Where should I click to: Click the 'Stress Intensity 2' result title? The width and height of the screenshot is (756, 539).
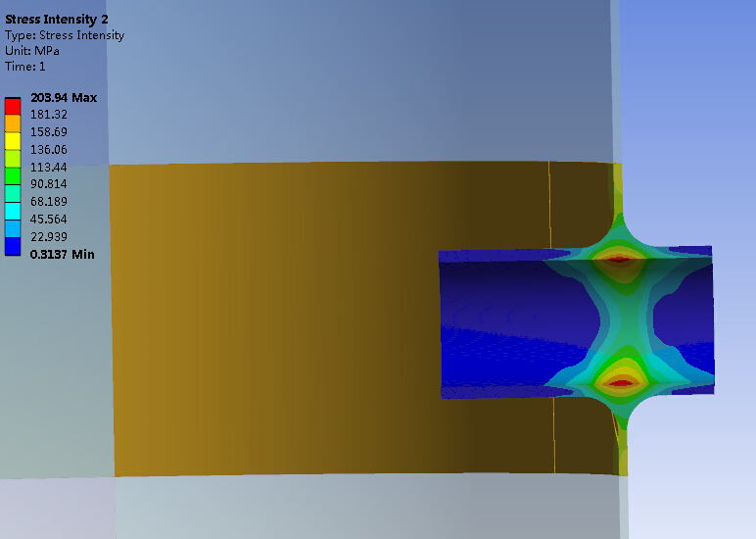57,20
